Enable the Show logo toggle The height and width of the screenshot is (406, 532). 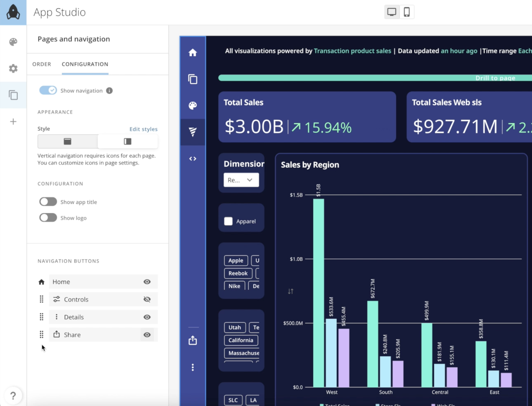click(x=48, y=218)
